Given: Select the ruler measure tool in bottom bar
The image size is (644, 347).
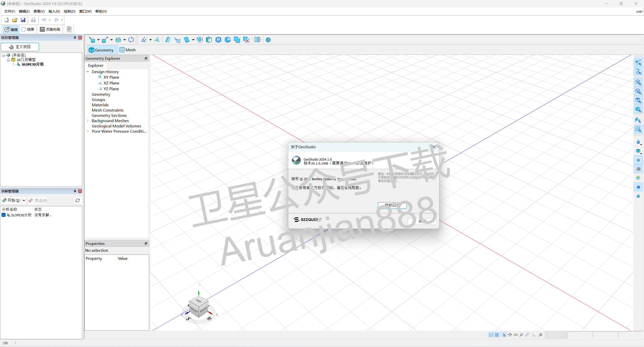Looking at the screenshot, I should (x=527, y=335).
